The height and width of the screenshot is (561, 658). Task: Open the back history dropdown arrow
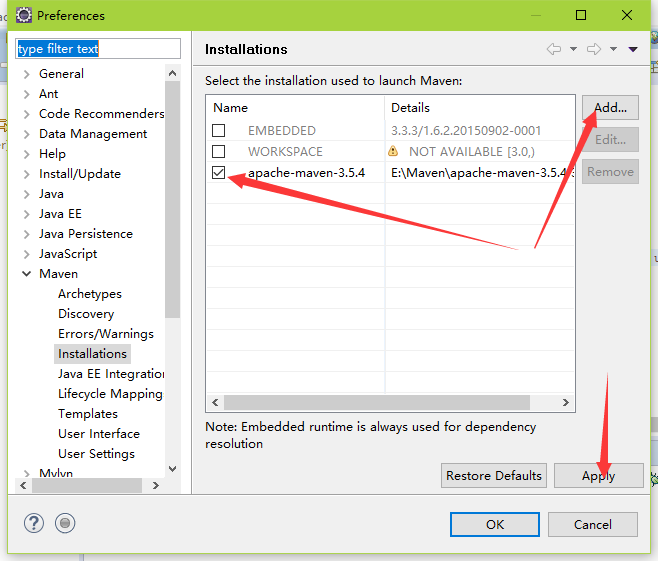pyautogui.click(x=573, y=49)
